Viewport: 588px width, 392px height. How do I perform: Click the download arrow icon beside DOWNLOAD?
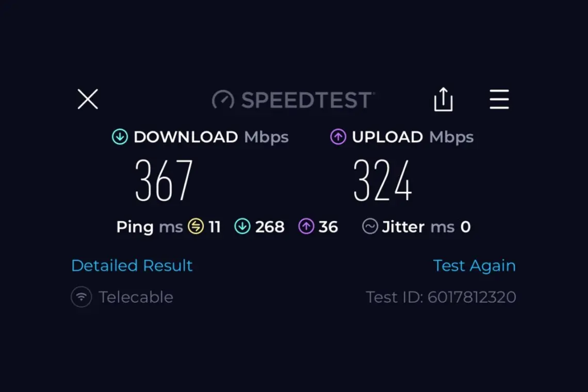(120, 137)
